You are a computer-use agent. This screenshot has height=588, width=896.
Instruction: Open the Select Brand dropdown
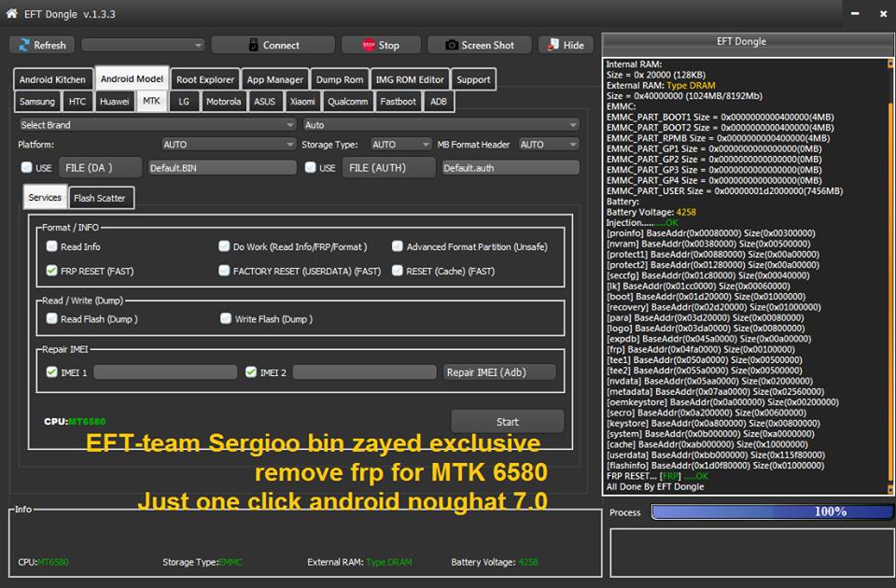tap(157, 124)
